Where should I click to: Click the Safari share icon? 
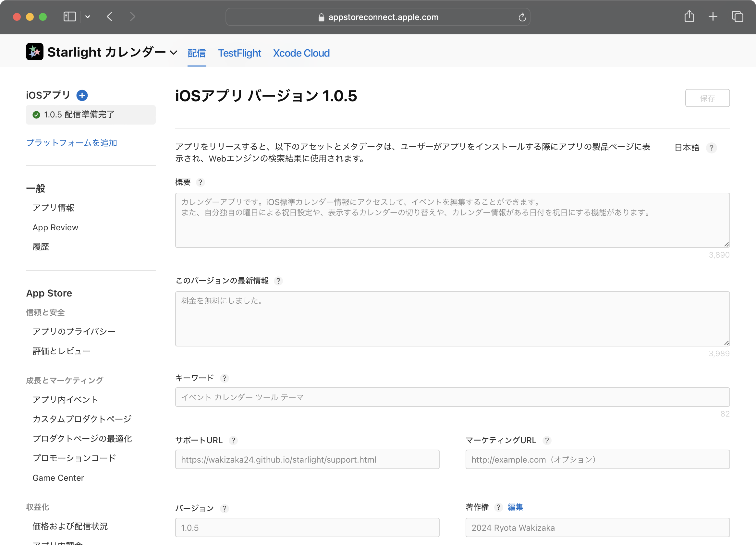689,17
